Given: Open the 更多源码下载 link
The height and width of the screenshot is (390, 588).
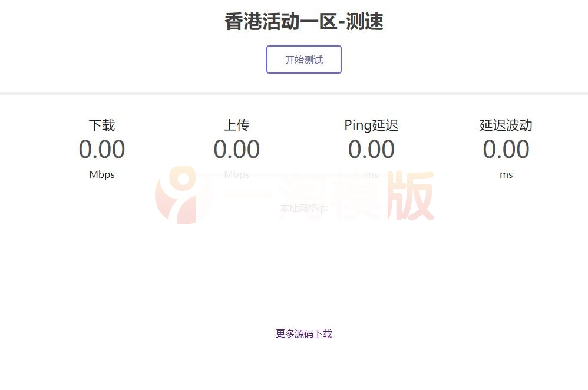Looking at the screenshot, I should 304,333.
